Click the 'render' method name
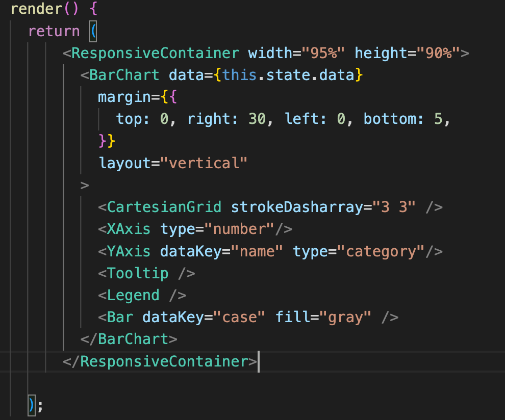505x420 pixels. pos(37,9)
